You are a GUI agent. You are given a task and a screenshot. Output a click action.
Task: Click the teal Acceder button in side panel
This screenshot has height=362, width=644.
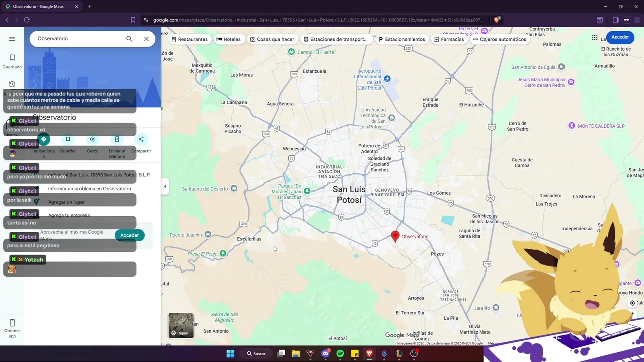pyautogui.click(x=130, y=235)
